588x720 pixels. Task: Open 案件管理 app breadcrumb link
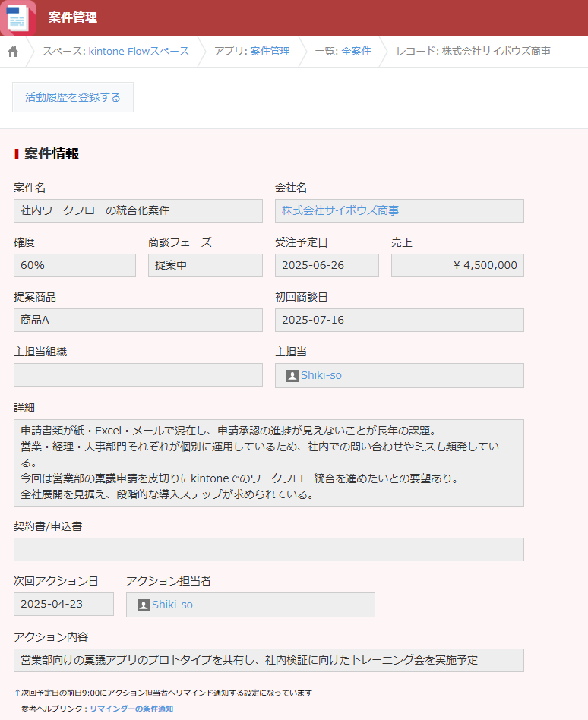270,52
